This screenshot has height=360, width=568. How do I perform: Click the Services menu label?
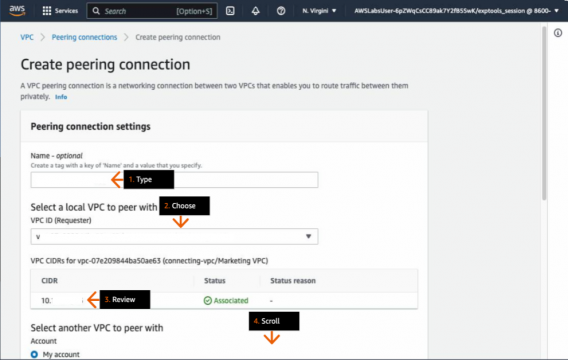click(66, 11)
